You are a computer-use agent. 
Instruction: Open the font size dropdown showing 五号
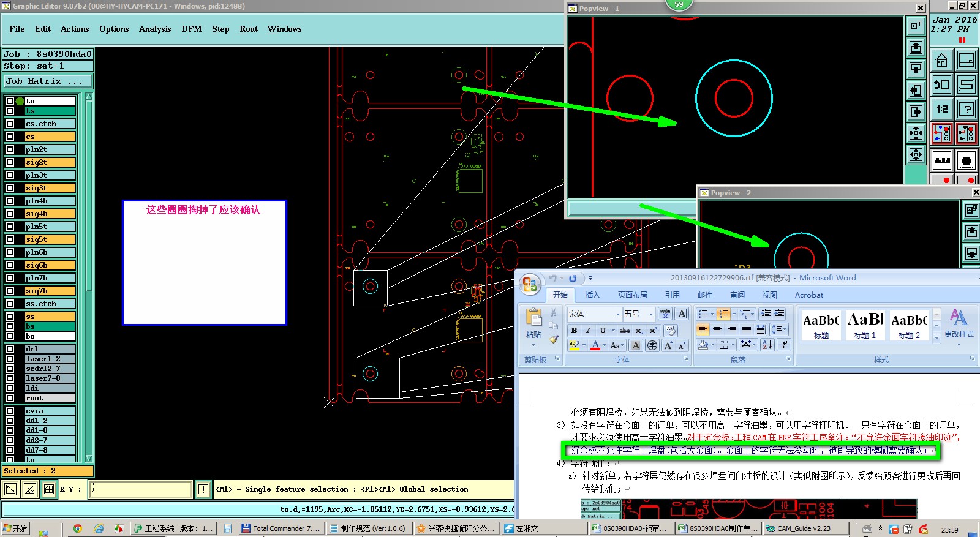[650, 314]
